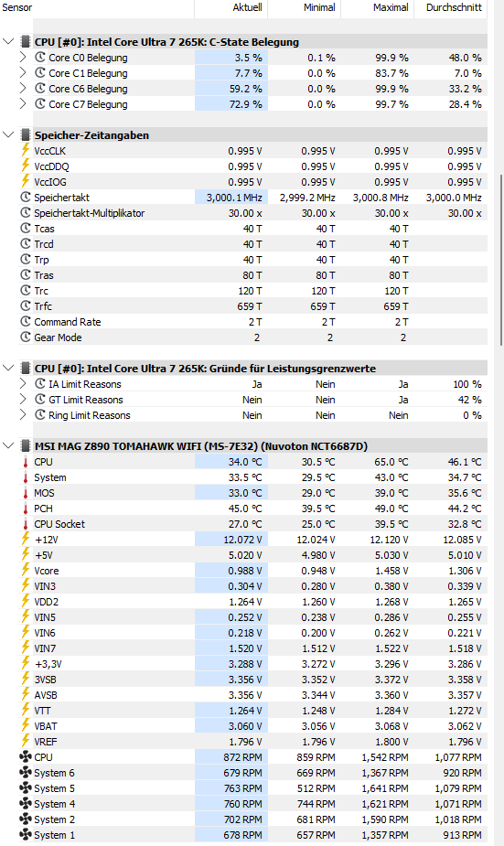Click the fan icon next to System 6
504x846 pixels.
tap(26, 773)
